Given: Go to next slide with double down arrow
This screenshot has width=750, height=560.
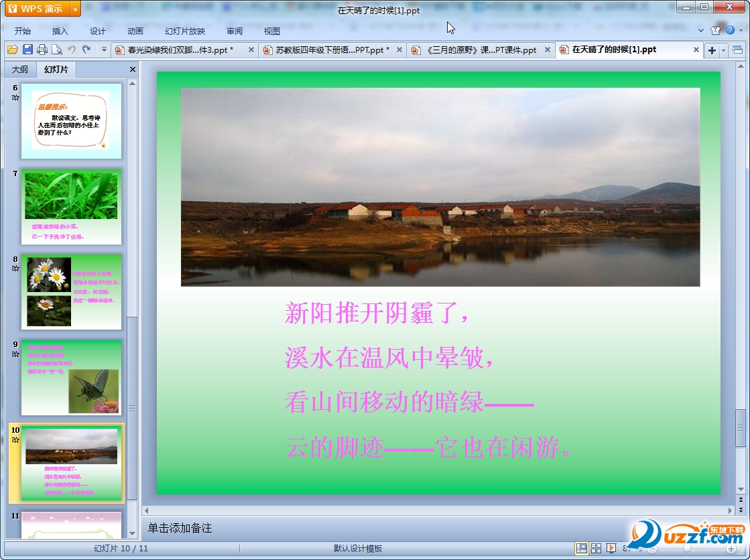Looking at the screenshot, I should [741, 509].
